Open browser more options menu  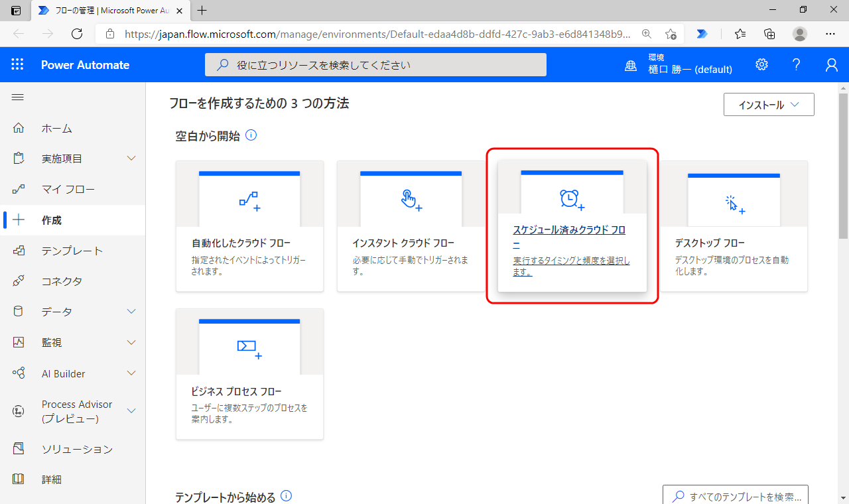click(830, 34)
